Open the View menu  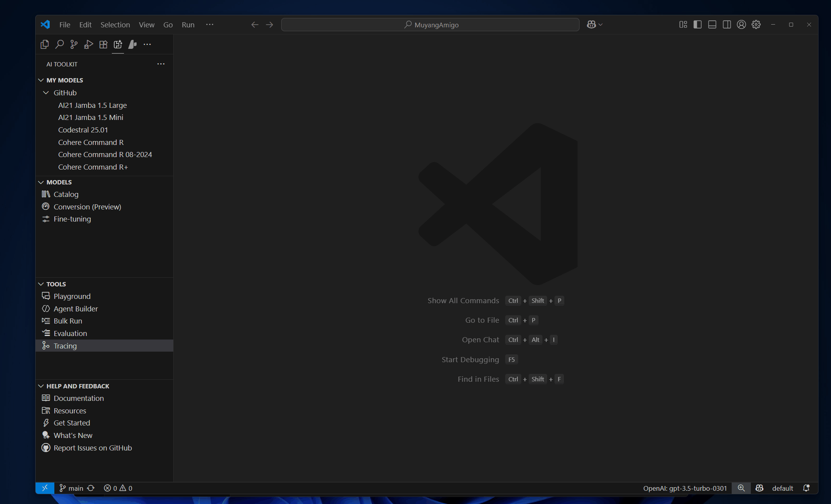click(x=147, y=25)
